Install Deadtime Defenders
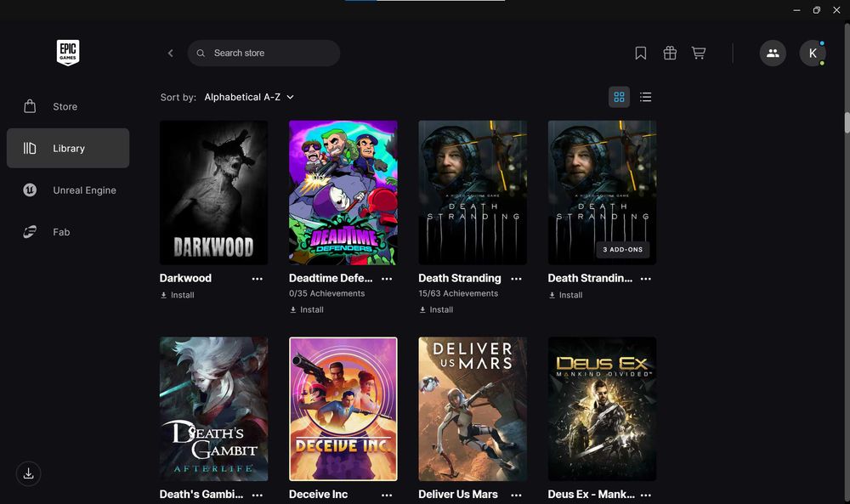This screenshot has width=850, height=504. (307, 309)
